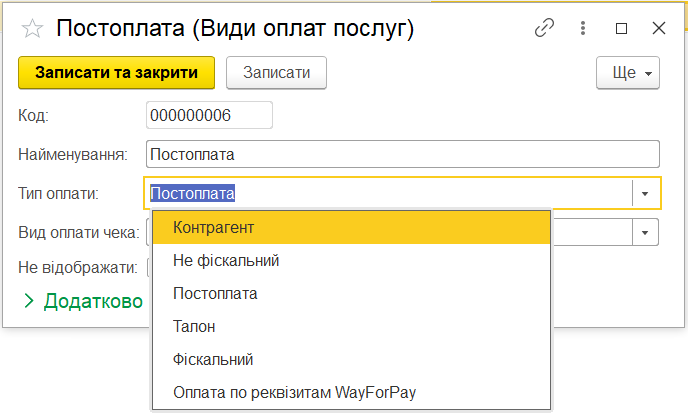This screenshot has width=688, height=415.
Task: Close the Постоплата form window
Action: (x=658, y=29)
